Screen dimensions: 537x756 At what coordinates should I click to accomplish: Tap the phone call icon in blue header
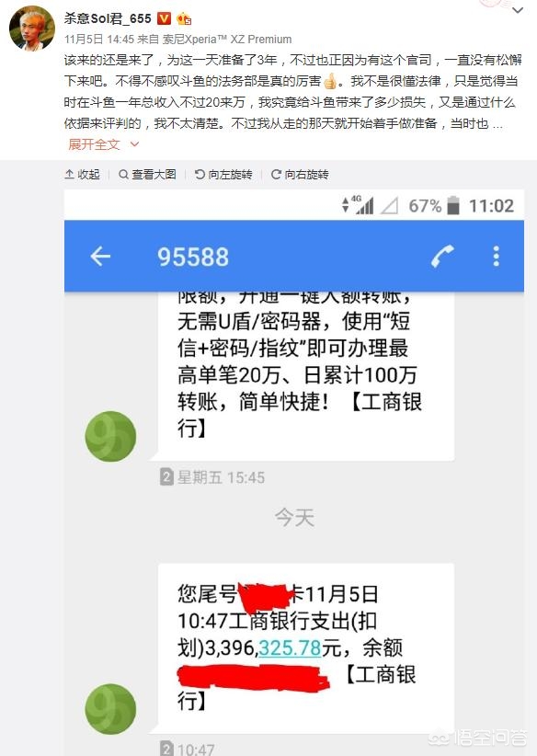coord(442,256)
